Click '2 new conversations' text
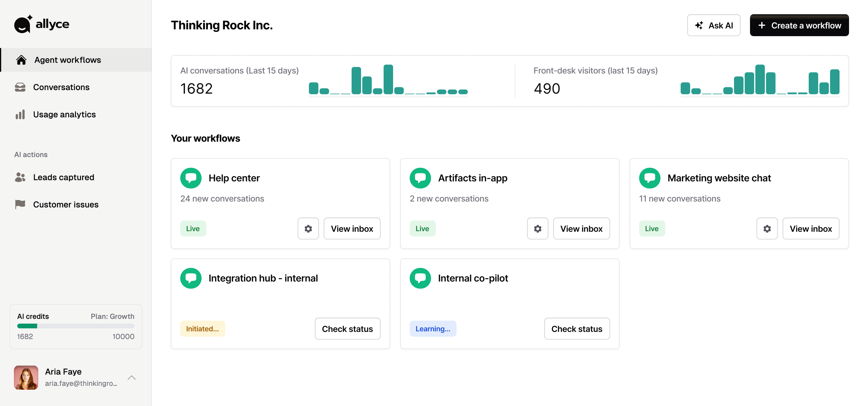Image resolution: width=868 pixels, height=406 pixels. [x=449, y=199]
